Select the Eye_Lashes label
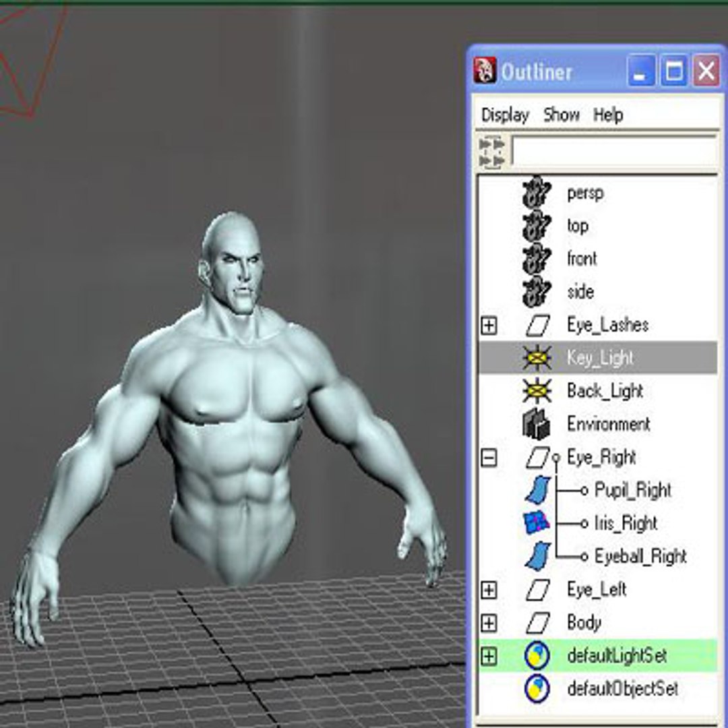This screenshot has height=728, width=728. [x=607, y=325]
